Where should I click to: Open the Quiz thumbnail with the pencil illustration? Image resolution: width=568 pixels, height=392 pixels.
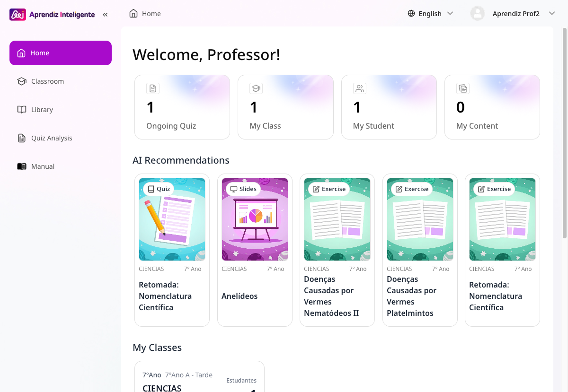click(172, 219)
